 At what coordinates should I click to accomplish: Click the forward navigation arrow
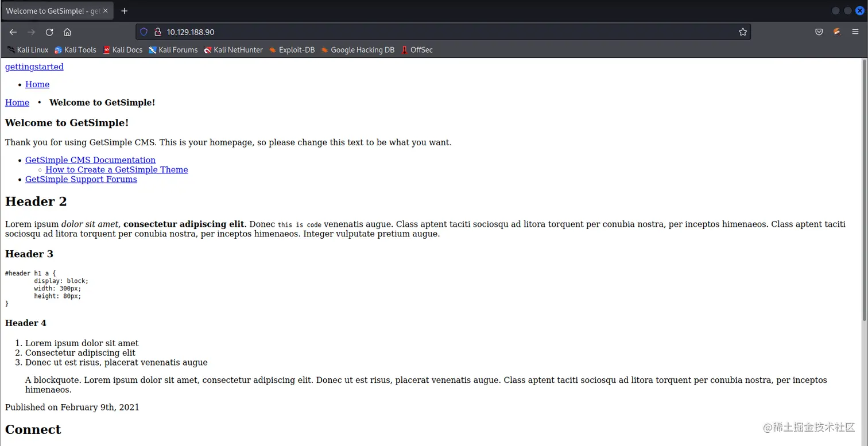(x=31, y=32)
